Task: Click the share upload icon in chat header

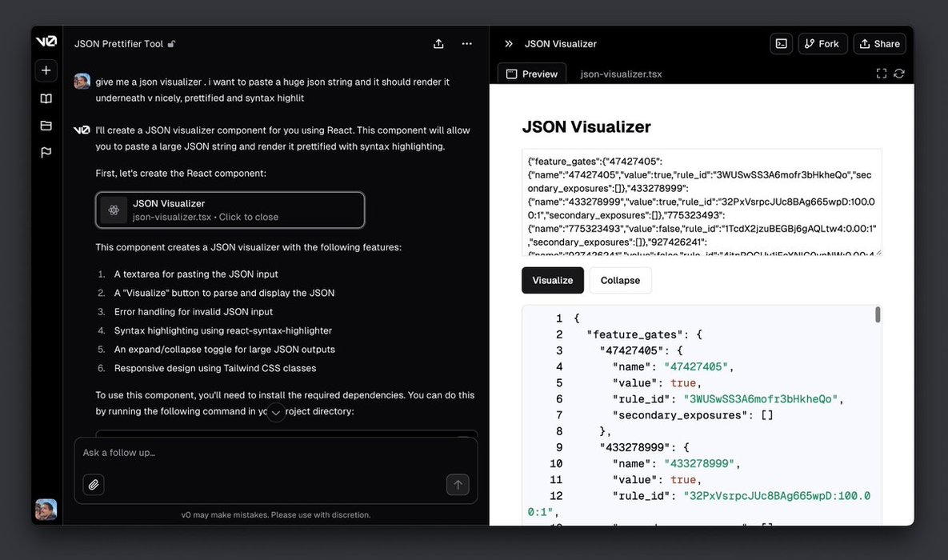Action: [x=438, y=44]
